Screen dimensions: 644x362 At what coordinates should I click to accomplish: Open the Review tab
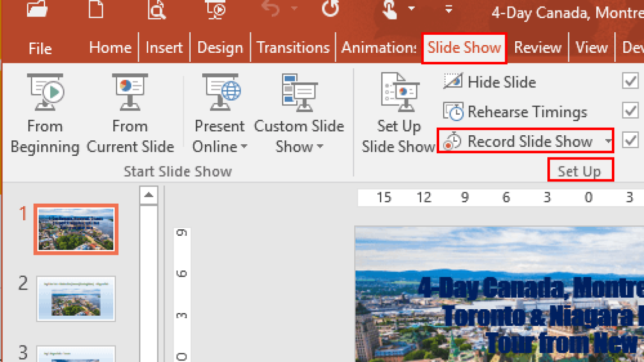pos(537,47)
